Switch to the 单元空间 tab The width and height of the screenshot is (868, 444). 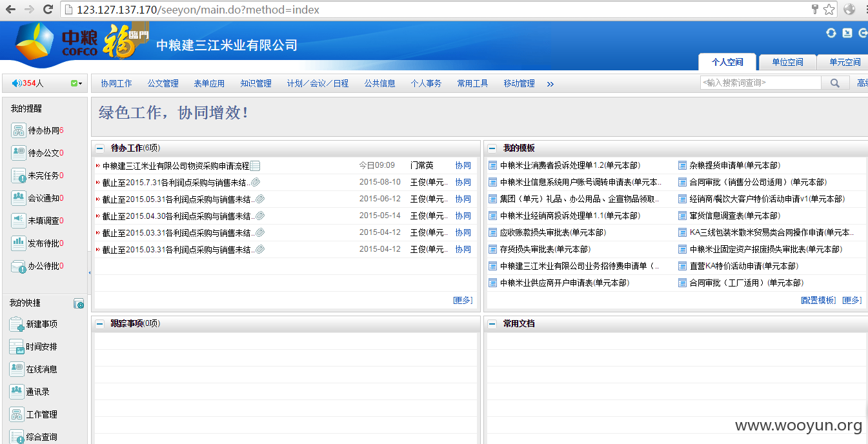tap(844, 62)
